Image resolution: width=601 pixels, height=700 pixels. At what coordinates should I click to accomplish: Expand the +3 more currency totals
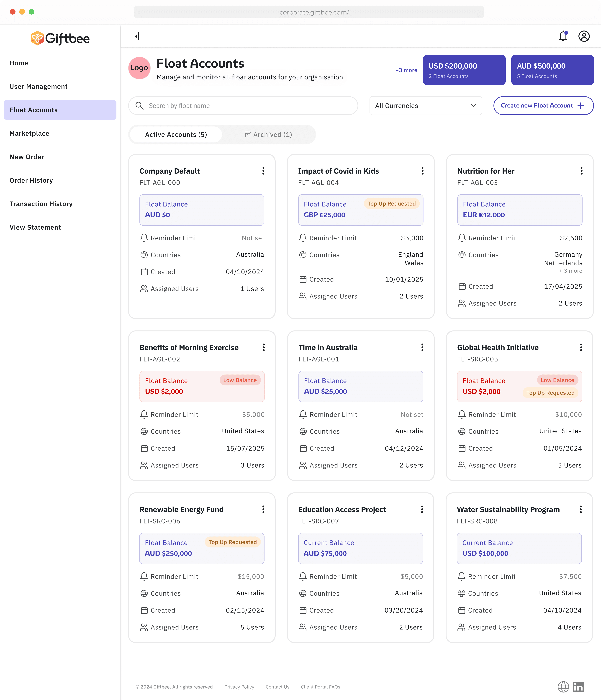[x=406, y=70]
